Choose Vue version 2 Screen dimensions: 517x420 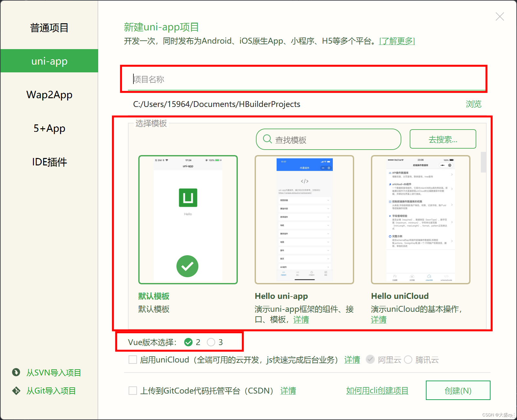click(188, 342)
